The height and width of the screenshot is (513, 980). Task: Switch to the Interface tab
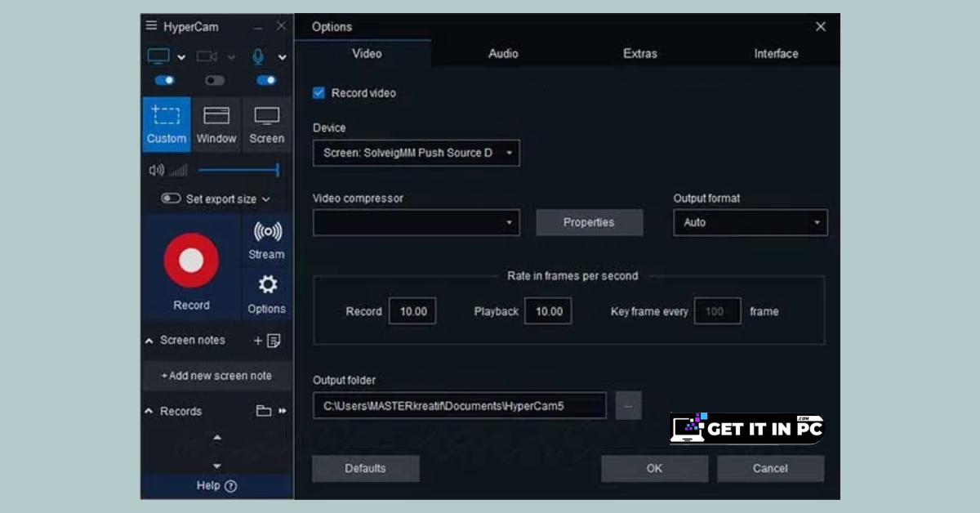click(x=776, y=53)
